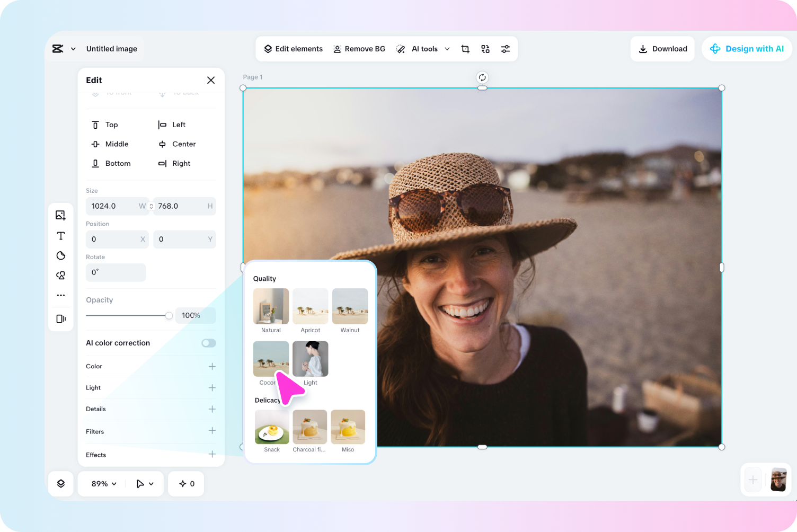The height and width of the screenshot is (532, 797).
Task: Open the pointer tool dropdown
Action: pyautogui.click(x=145, y=484)
